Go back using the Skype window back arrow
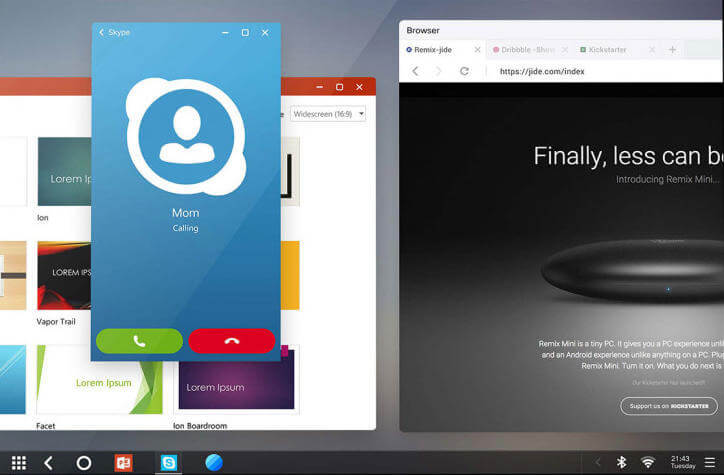This screenshot has width=724, height=475. pyautogui.click(x=102, y=32)
